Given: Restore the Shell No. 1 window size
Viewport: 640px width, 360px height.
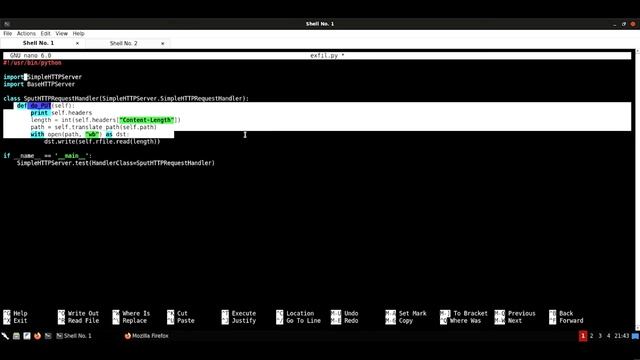Looking at the screenshot, I should point(624,24).
